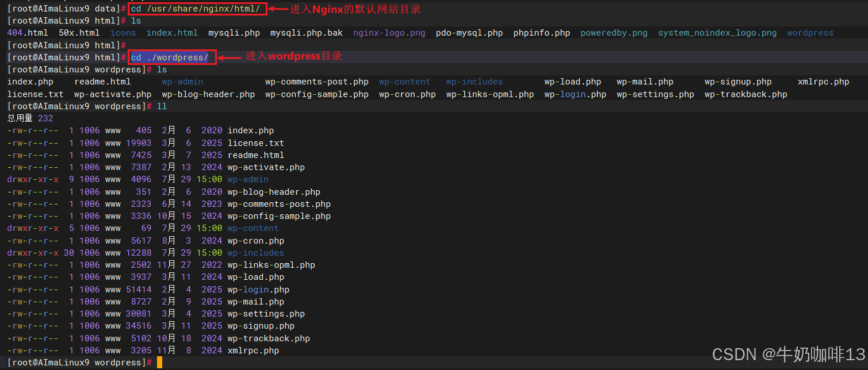
Task: Select the nginx-logo.png file name
Action: click(x=389, y=33)
